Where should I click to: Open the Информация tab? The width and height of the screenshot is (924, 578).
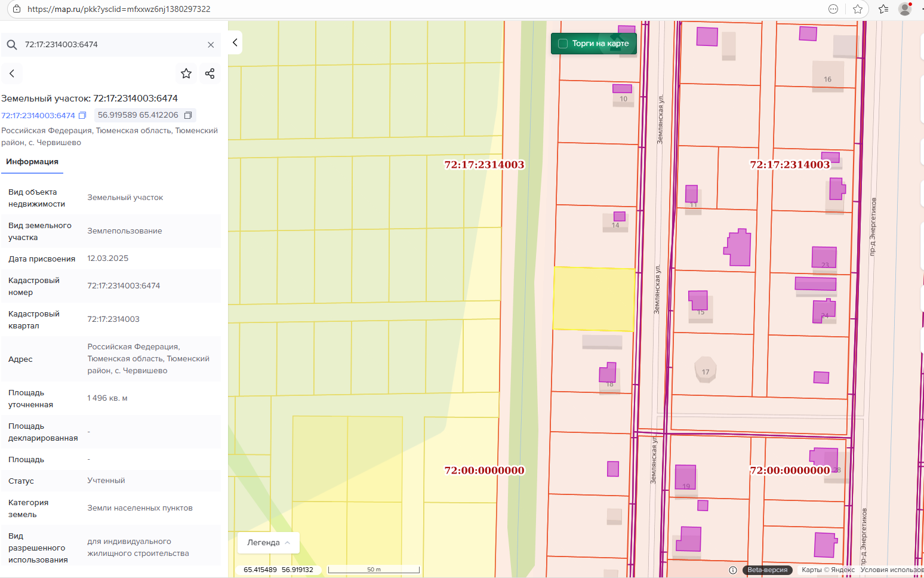click(x=32, y=162)
